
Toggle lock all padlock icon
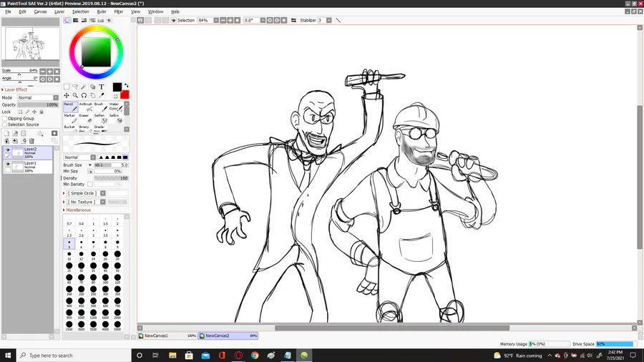click(41, 112)
